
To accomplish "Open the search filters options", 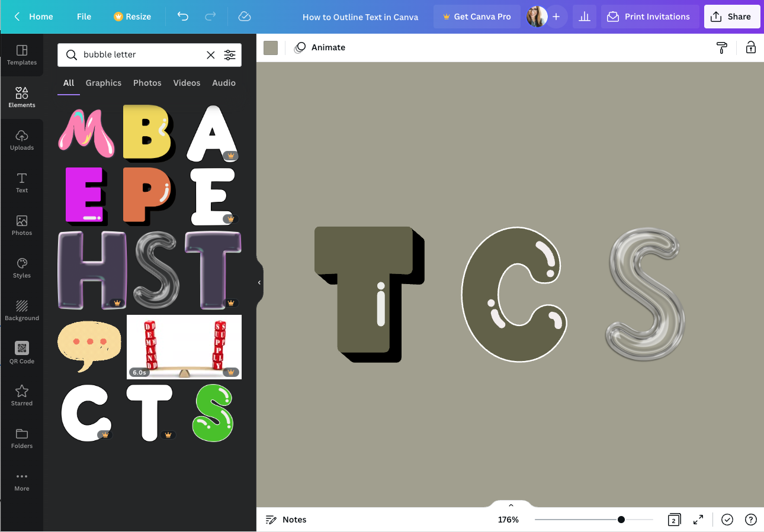I will click(230, 54).
